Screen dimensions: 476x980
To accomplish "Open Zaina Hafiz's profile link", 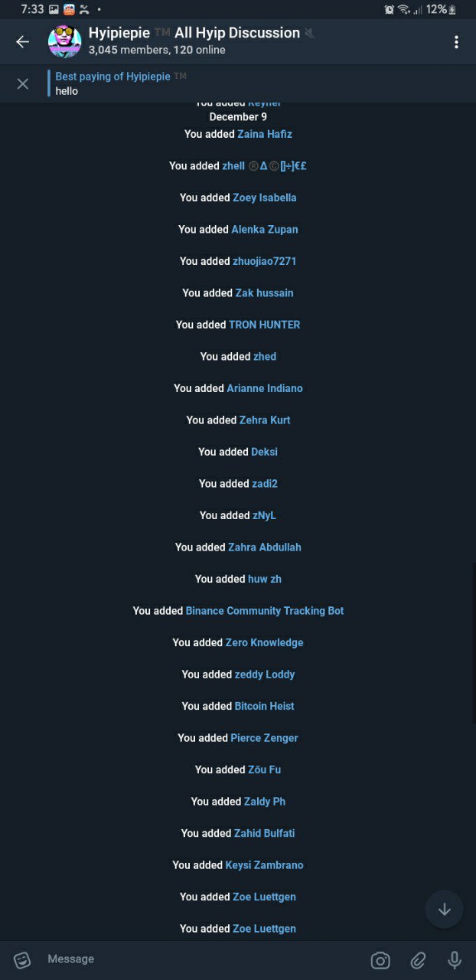I will tap(265, 134).
